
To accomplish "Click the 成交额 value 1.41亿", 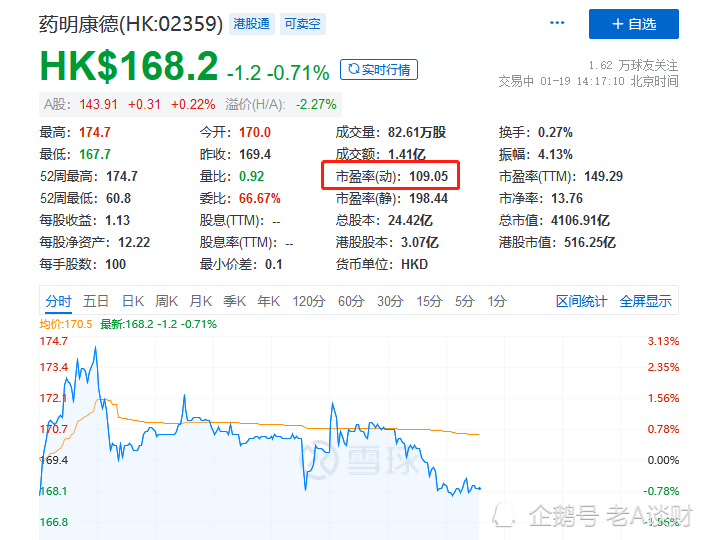I will (x=407, y=154).
